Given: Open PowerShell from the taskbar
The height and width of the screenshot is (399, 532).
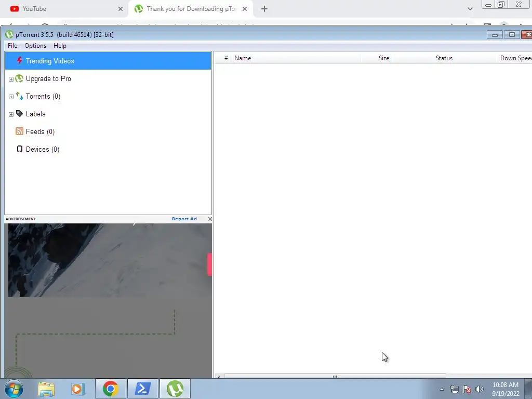Looking at the screenshot, I should click(143, 389).
